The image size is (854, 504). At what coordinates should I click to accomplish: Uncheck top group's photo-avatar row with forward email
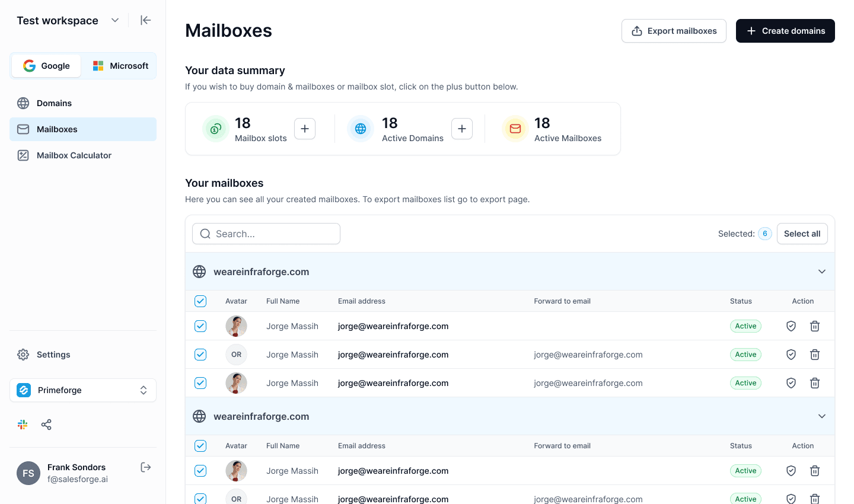click(200, 383)
